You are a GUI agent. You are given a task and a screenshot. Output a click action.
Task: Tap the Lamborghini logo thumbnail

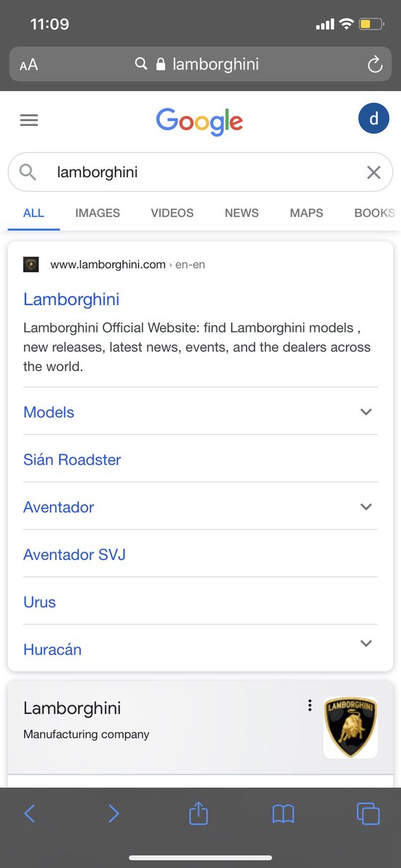(350, 728)
